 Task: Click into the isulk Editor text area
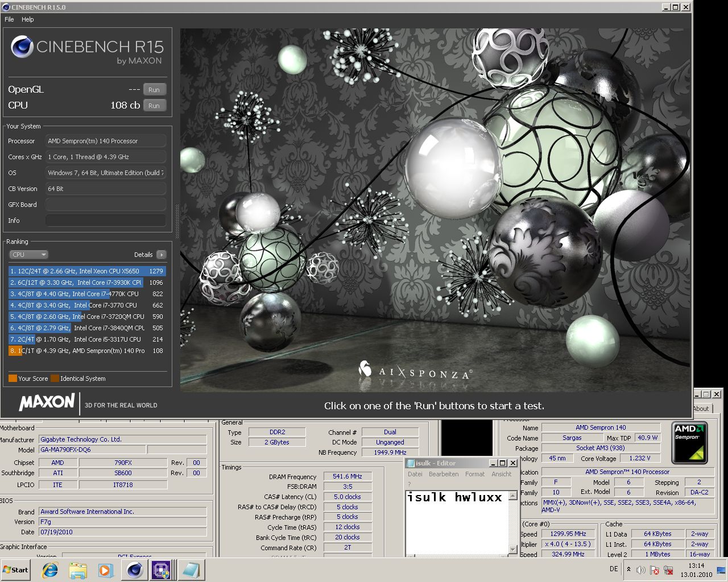click(x=457, y=523)
